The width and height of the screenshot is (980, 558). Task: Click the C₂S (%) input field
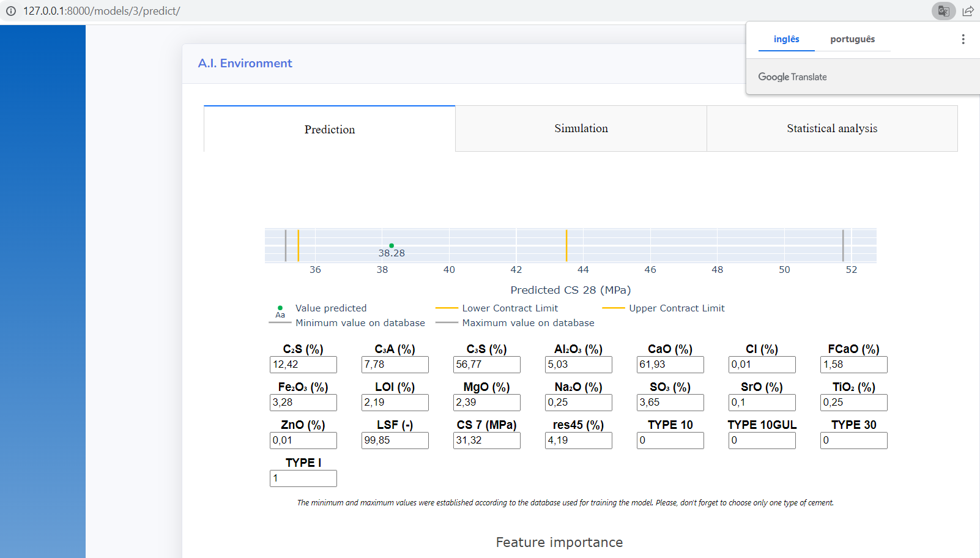pos(303,365)
